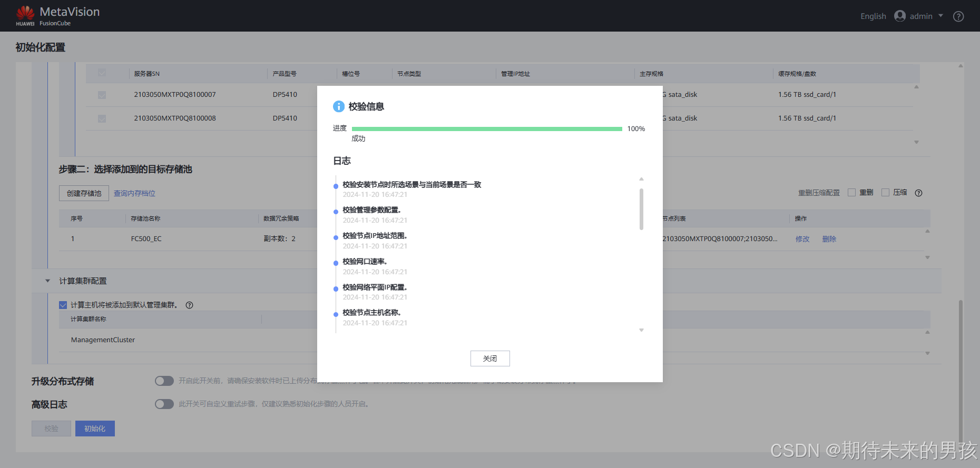Toggle the select-all checkbox in server table header
Image resolution: width=980 pixels, height=468 pixels.
[x=102, y=73]
